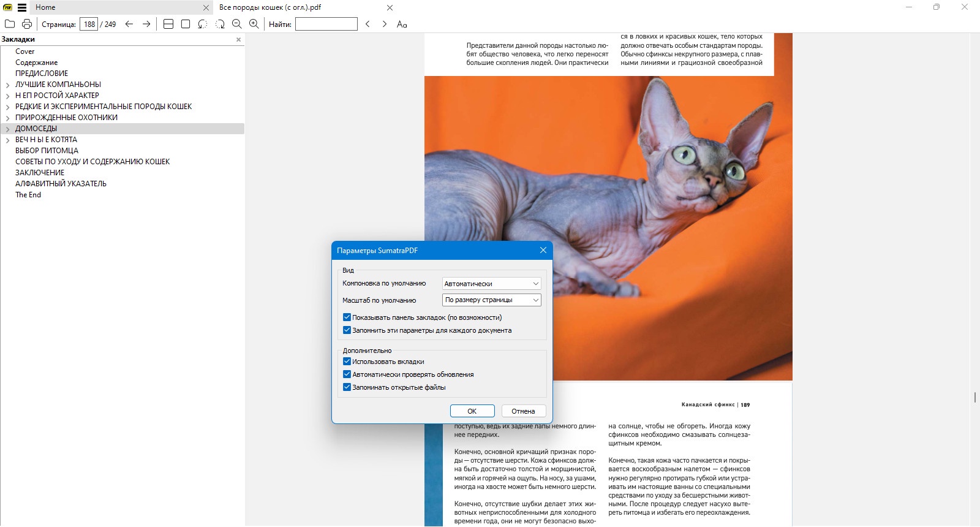
Task: Click the Найти search input field
Action: tap(326, 24)
